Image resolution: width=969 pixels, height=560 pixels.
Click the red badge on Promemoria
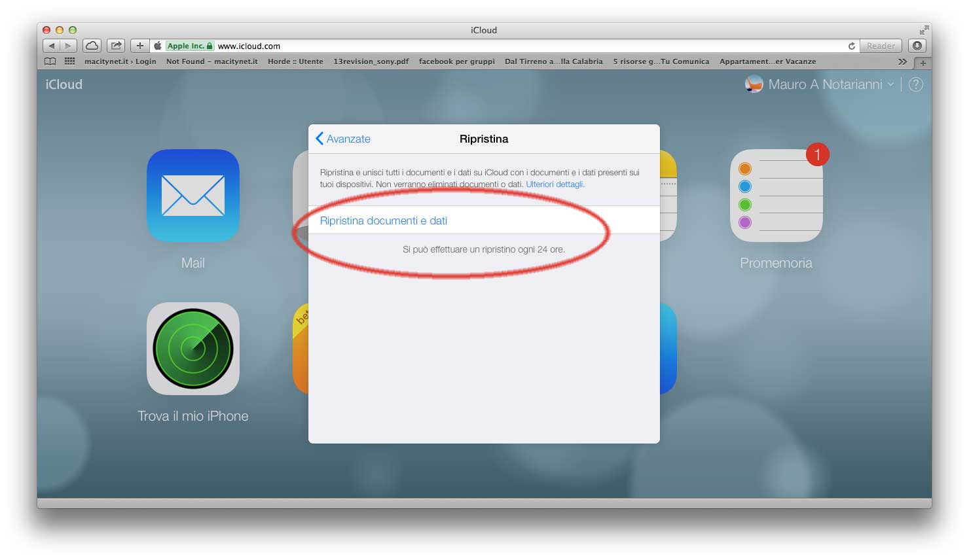point(817,154)
